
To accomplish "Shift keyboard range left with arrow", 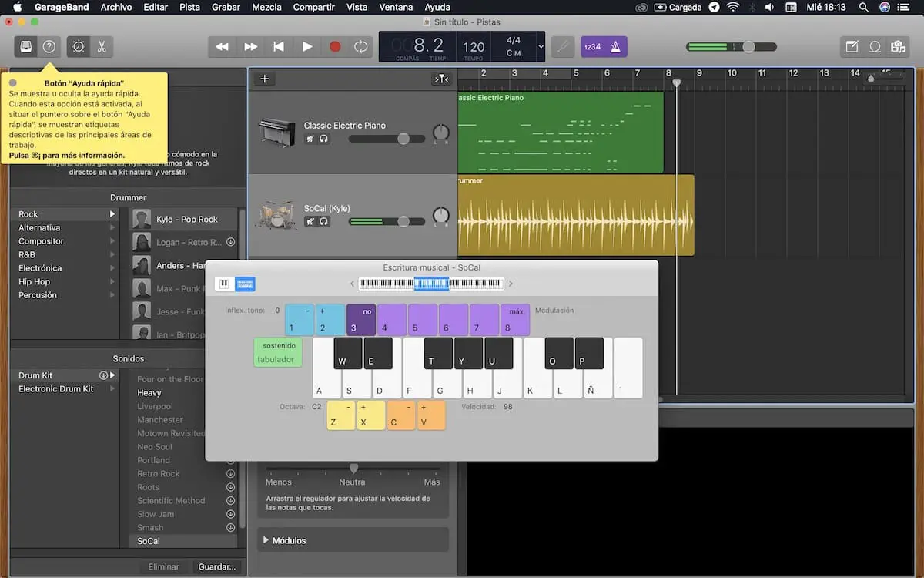I will 353,284.
